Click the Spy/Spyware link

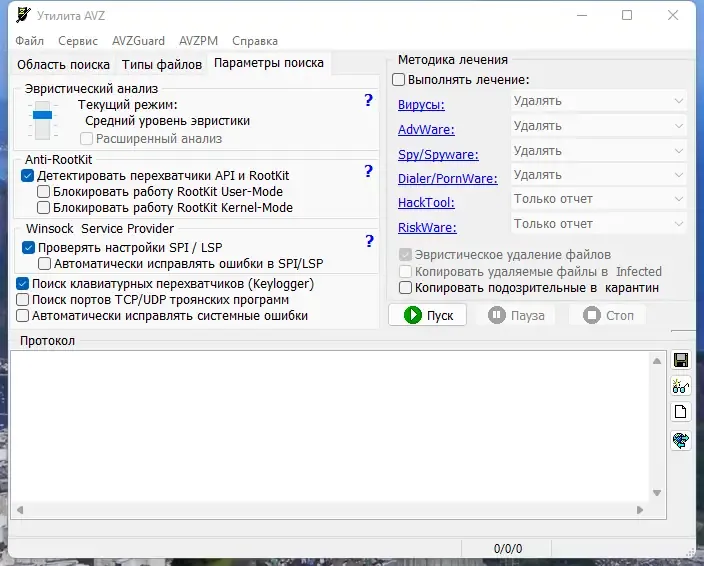coord(438,154)
